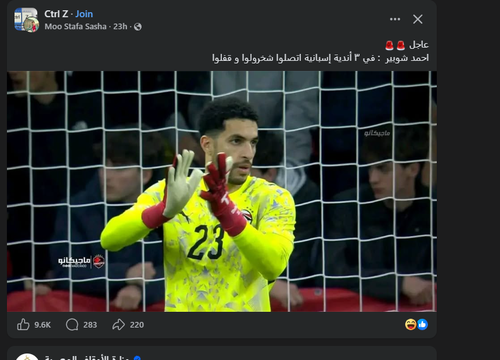Open comments via the speech bubble icon

pyautogui.click(x=72, y=324)
